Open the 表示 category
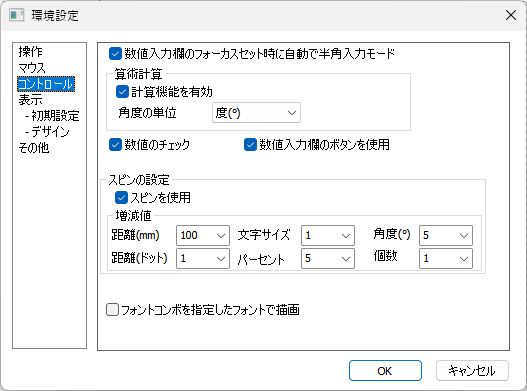Image resolution: width=527 pixels, height=391 pixels. (x=31, y=100)
